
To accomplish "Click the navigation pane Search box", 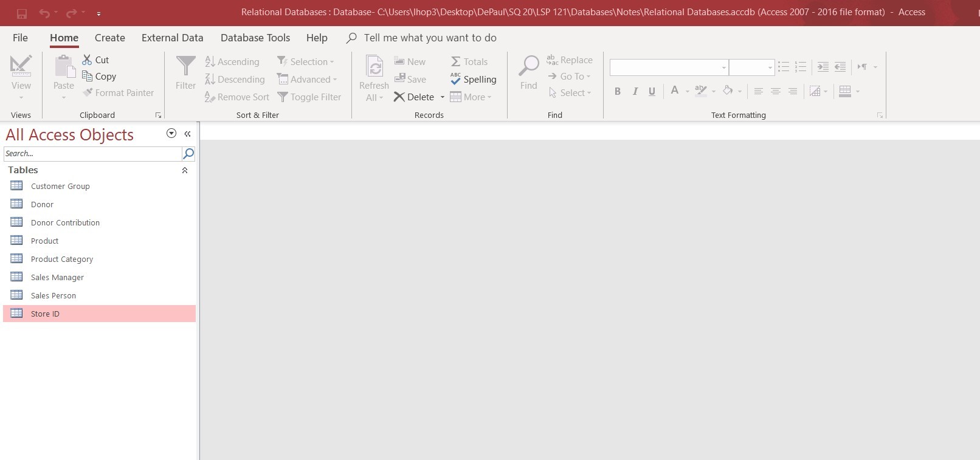I will pos(92,154).
